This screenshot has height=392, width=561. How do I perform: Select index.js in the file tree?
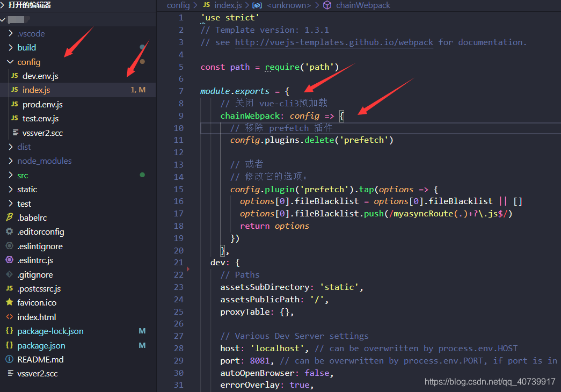click(x=36, y=90)
